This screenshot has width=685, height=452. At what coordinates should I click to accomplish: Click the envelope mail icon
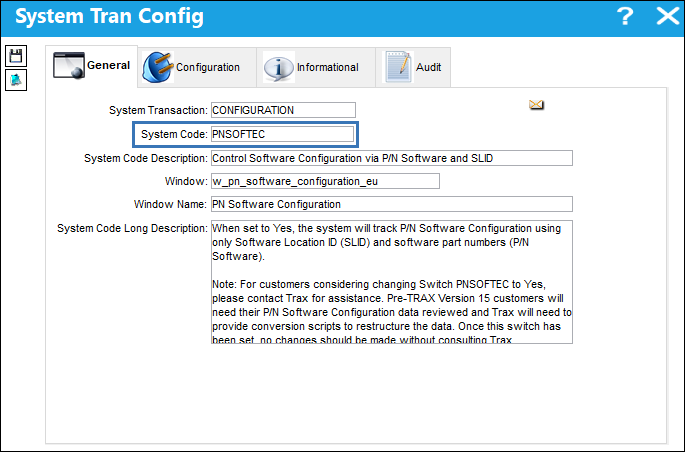point(536,104)
